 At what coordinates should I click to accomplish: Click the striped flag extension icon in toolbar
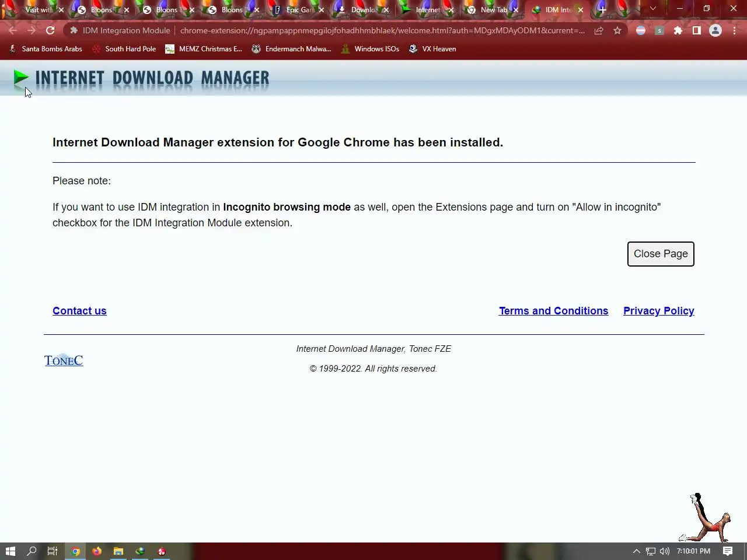(x=641, y=30)
